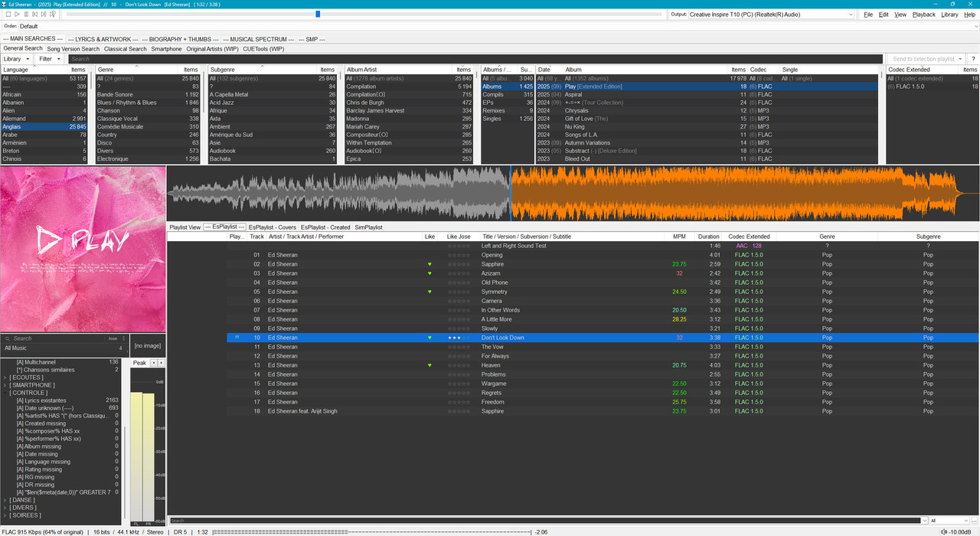Open the File menu
The width and height of the screenshot is (980, 536).
pyautogui.click(x=868, y=15)
